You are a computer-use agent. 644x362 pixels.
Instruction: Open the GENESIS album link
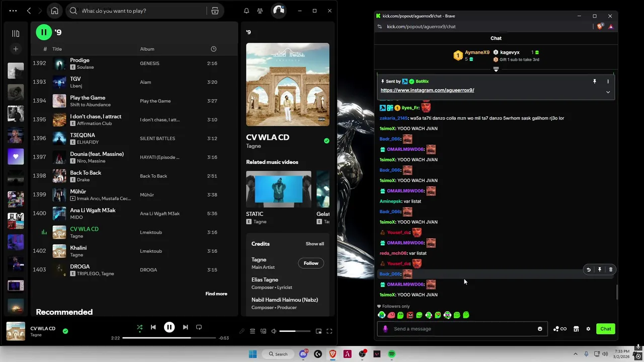[149, 63]
